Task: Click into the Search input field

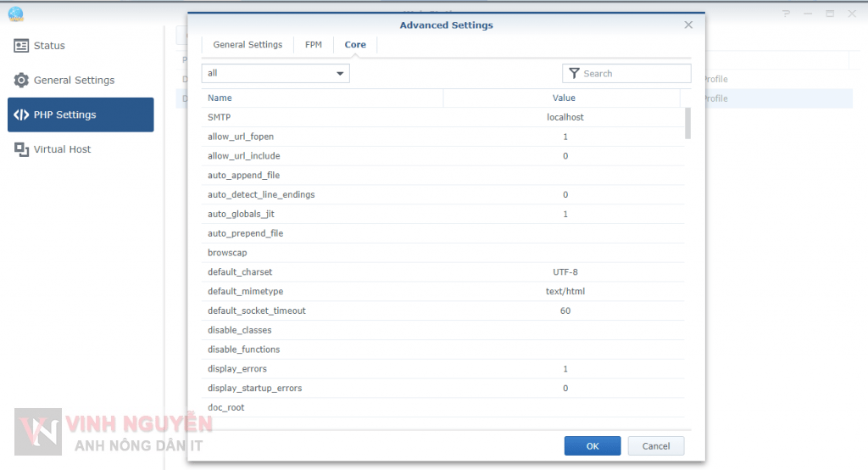Action: click(x=634, y=74)
